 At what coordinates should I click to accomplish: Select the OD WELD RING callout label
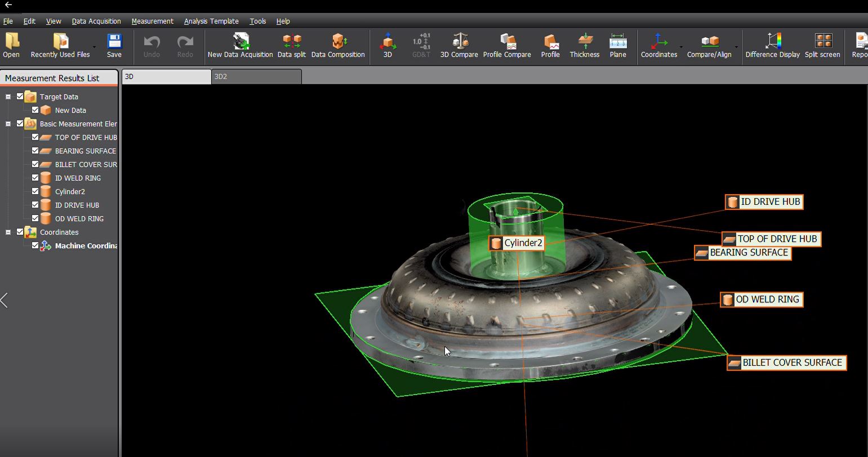762,299
